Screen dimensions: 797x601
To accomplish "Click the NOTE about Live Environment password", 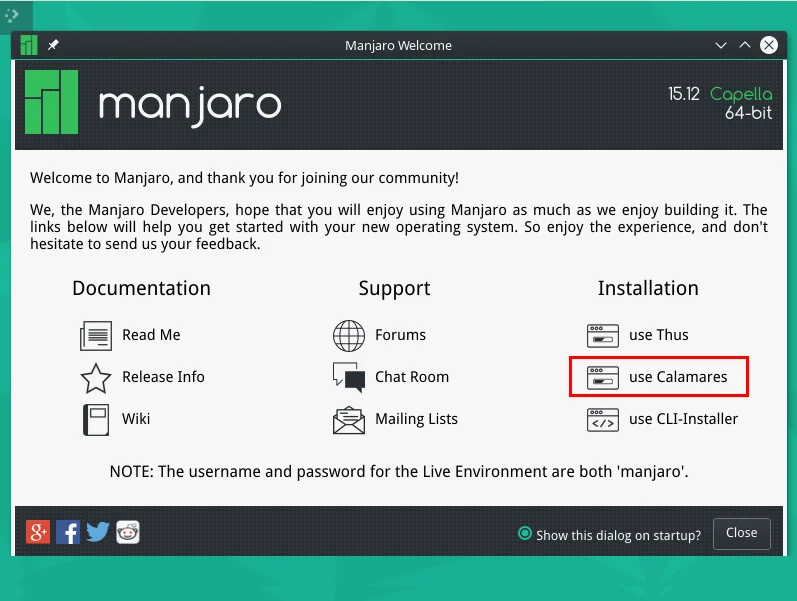I will [399, 472].
